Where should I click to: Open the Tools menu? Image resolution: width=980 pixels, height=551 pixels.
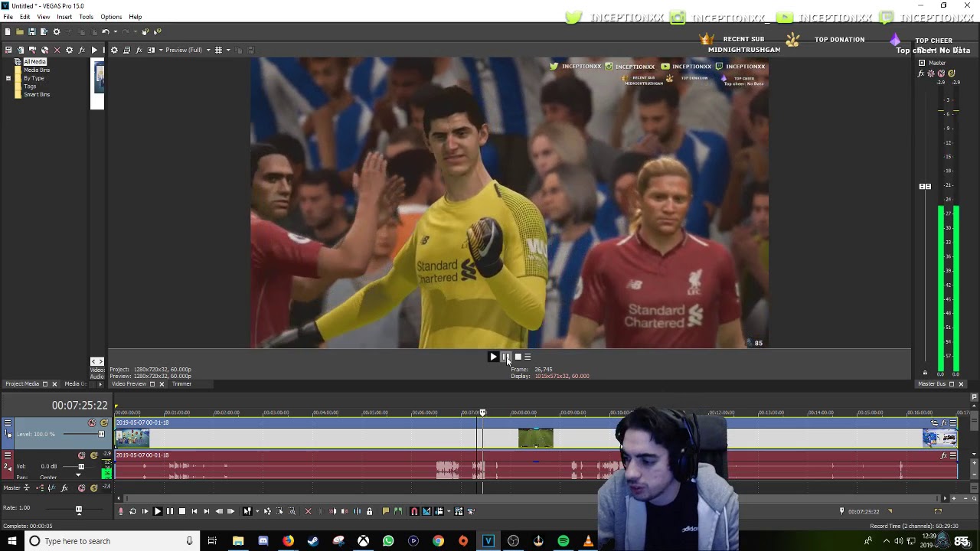86,17
